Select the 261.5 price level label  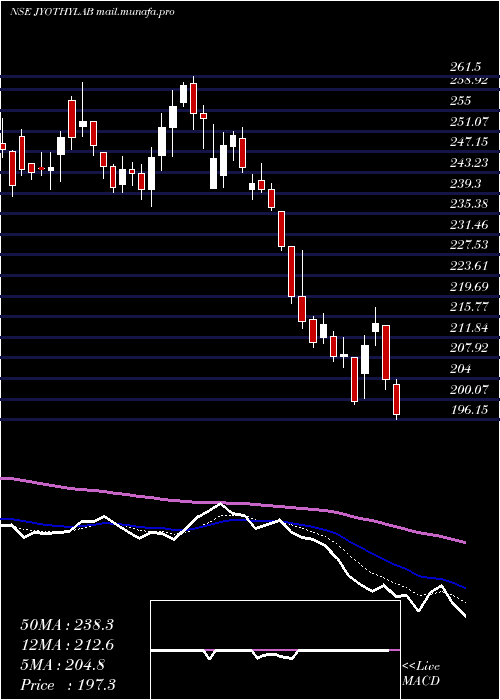466,67
